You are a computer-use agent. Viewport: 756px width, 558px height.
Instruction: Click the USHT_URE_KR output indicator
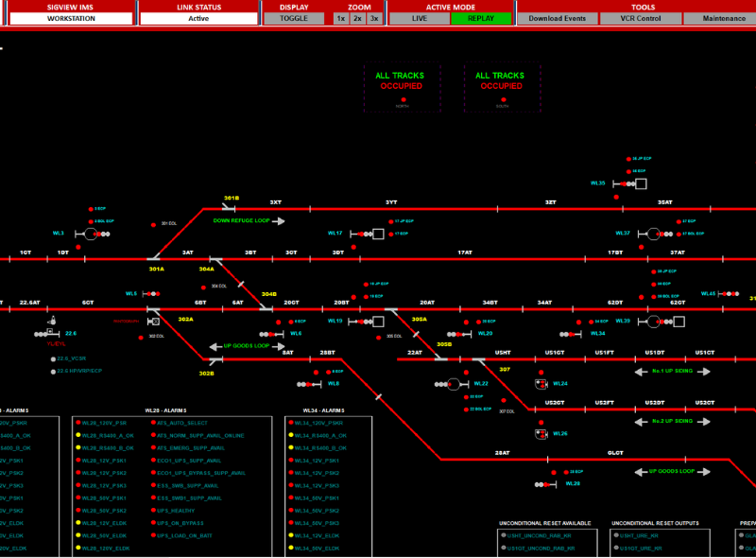616,535
